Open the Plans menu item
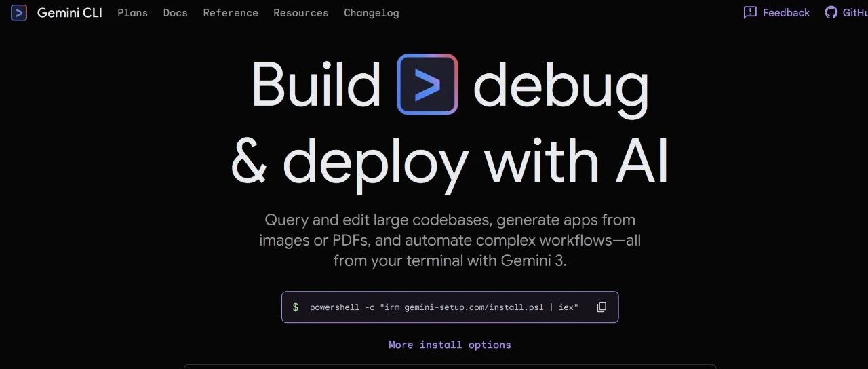This screenshot has height=369, width=868. pos(132,12)
